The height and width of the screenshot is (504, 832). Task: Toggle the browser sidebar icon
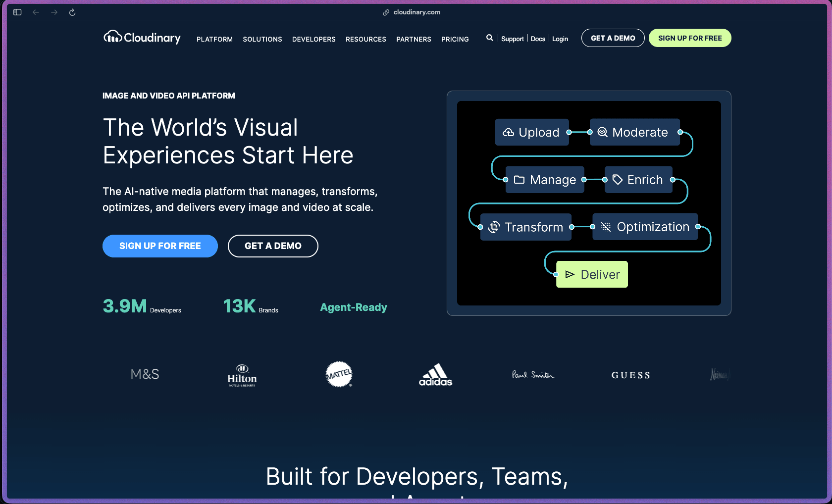coord(17,12)
